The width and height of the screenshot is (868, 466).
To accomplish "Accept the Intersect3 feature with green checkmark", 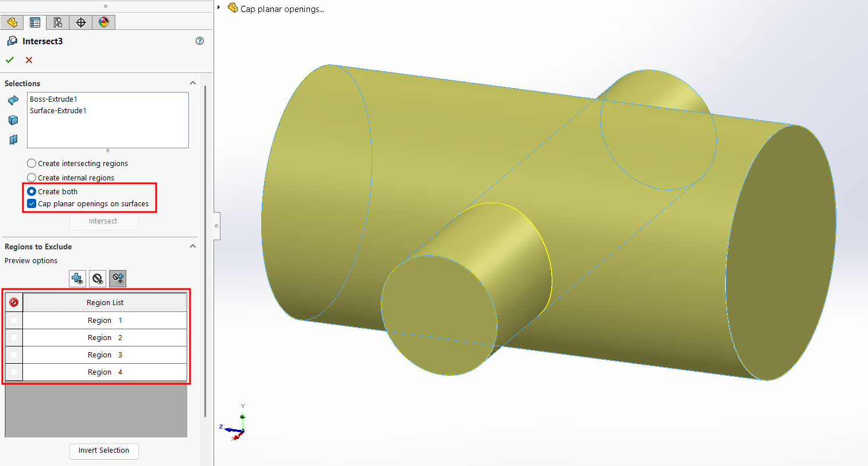I will click(x=10, y=60).
